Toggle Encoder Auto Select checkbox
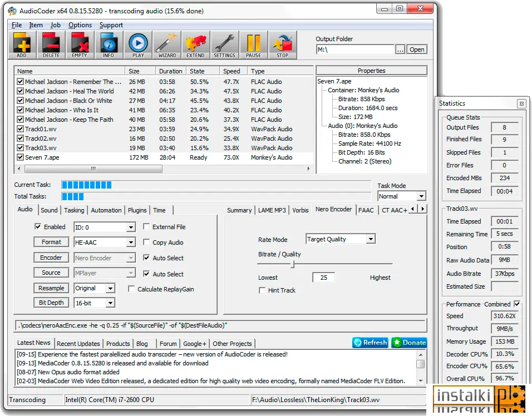The height and width of the screenshot is (416, 532). click(x=146, y=257)
